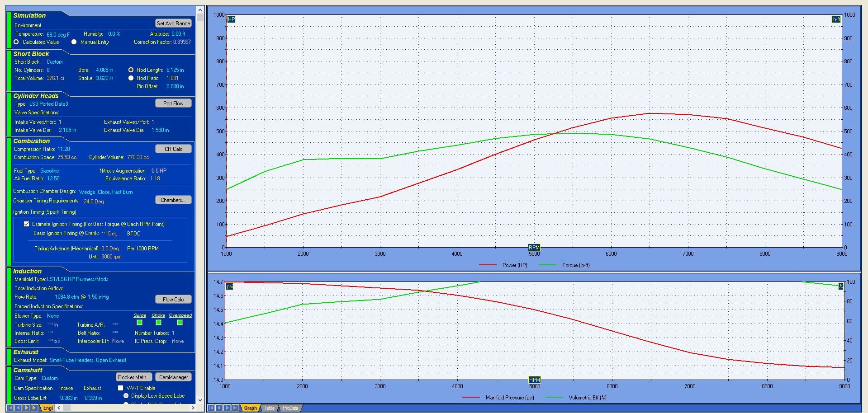Click the Set Avg Range button
Image resolution: width=868 pixels, height=413 pixels.
(x=173, y=23)
